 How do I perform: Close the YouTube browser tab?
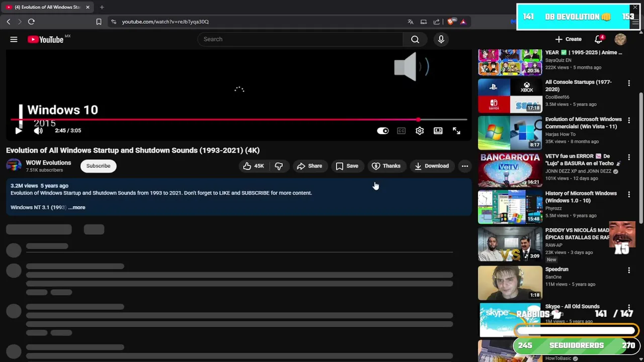[x=88, y=7]
